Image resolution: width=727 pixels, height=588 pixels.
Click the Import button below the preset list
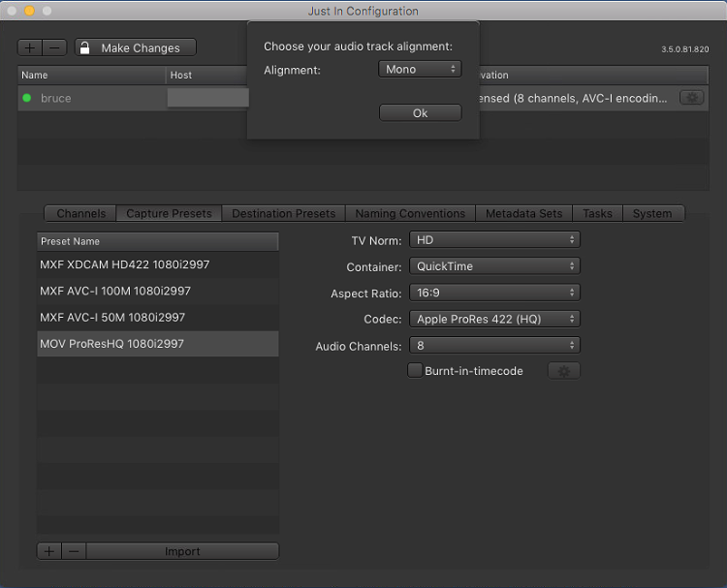pyautogui.click(x=182, y=551)
